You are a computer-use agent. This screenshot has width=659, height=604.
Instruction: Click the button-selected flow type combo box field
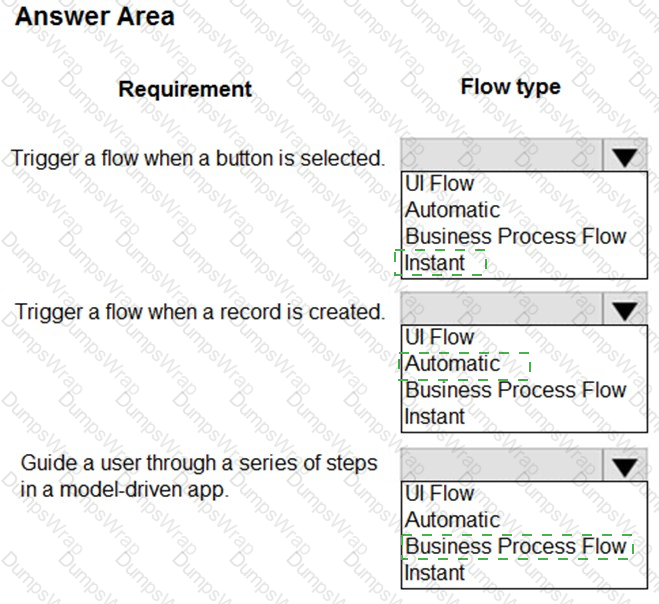pyautogui.click(x=502, y=157)
